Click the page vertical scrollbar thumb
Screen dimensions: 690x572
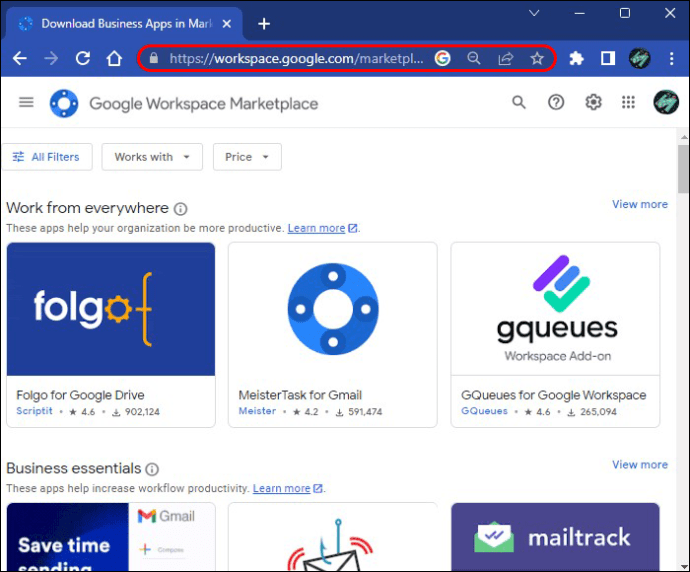pos(683,169)
